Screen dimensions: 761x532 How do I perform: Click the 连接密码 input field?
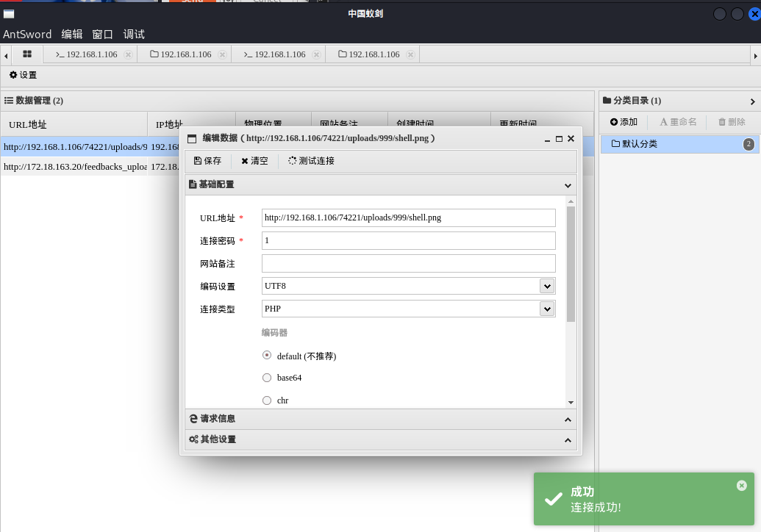pyautogui.click(x=408, y=240)
